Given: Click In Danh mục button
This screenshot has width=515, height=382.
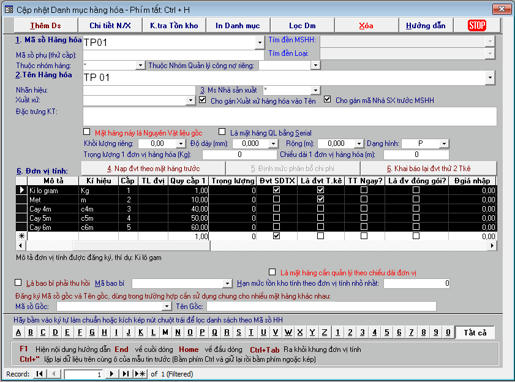Looking at the screenshot, I should click(x=238, y=25).
